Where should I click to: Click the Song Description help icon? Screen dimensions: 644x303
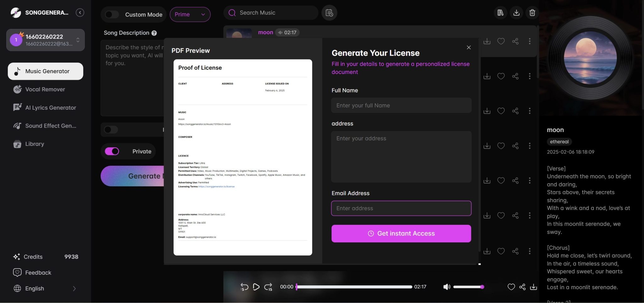[154, 33]
